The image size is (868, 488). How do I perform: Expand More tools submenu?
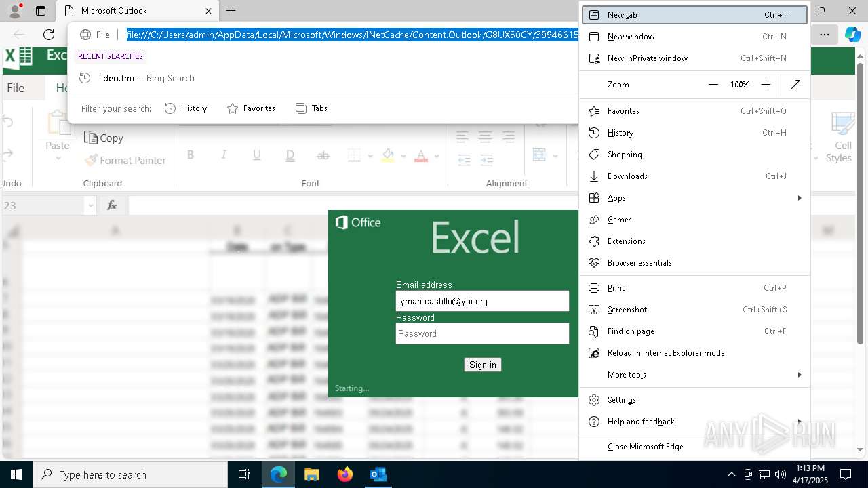[x=695, y=375]
